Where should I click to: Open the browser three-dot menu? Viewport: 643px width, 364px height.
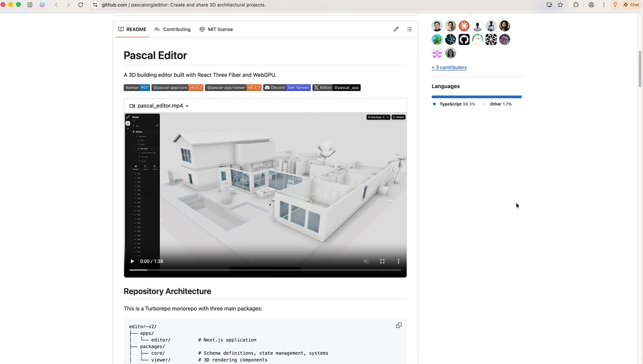(x=604, y=5)
